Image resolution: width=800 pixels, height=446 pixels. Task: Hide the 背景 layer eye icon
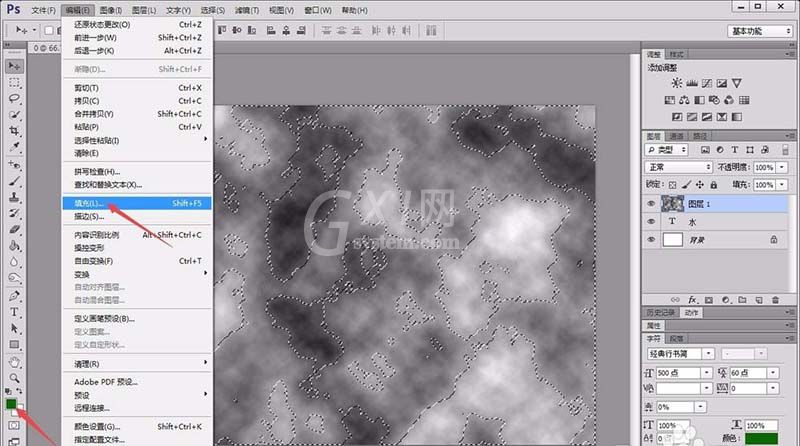click(x=651, y=239)
